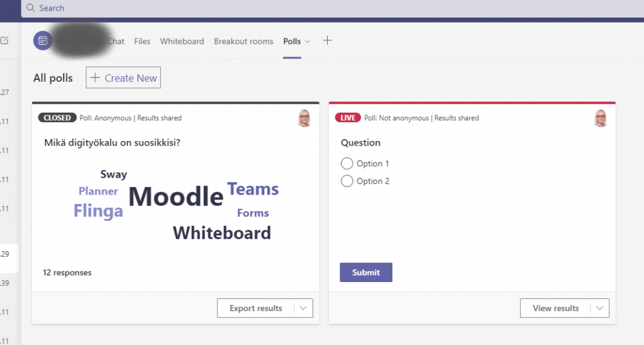Click the meeting calendar icon
Viewport: 644px width, 345px height.
[x=43, y=41]
